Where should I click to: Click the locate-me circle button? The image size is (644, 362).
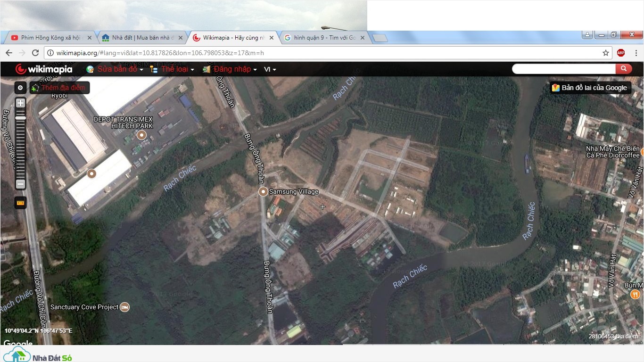coord(20,88)
